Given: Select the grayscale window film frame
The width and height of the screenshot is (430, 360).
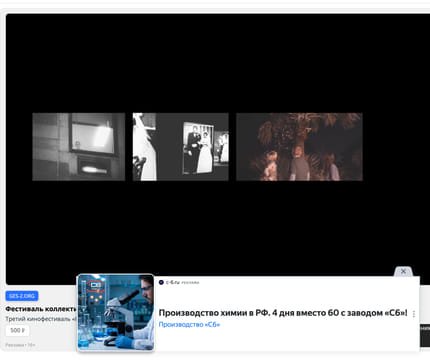Looking at the screenshot, I should tap(79, 147).
